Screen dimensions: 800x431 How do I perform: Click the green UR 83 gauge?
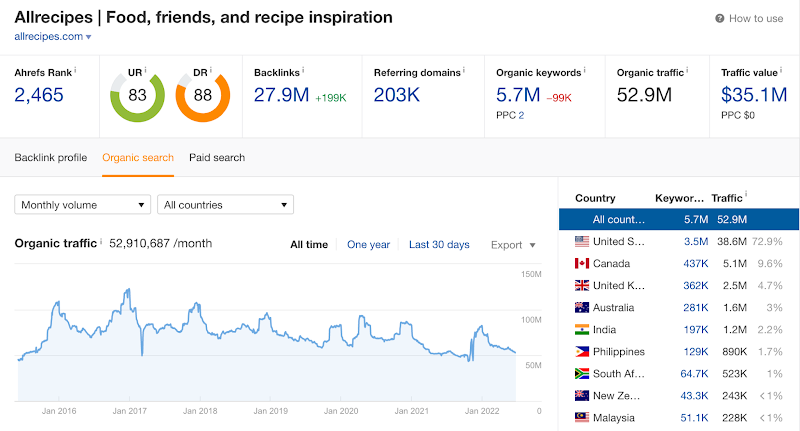[137, 96]
